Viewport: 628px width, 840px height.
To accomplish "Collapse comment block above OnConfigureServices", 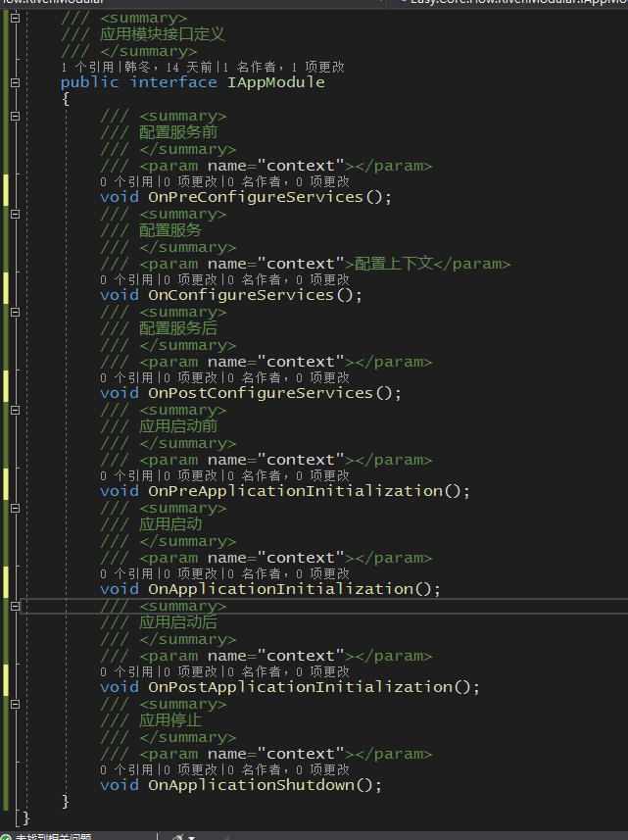I will [15, 215].
